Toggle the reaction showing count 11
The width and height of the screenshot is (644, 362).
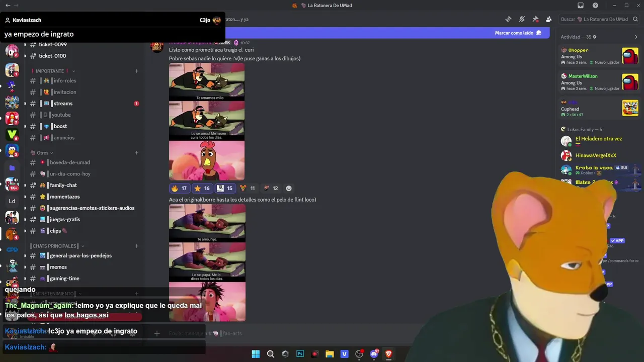pyautogui.click(x=247, y=188)
